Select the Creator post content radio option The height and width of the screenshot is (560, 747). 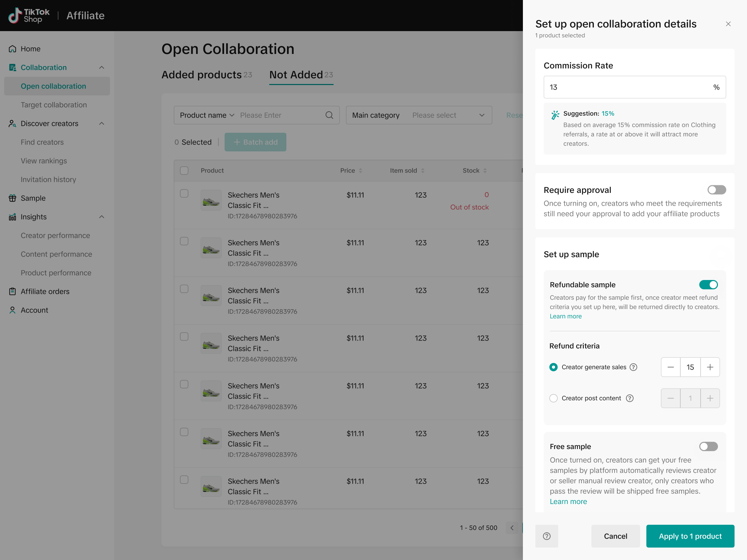(553, 398)
